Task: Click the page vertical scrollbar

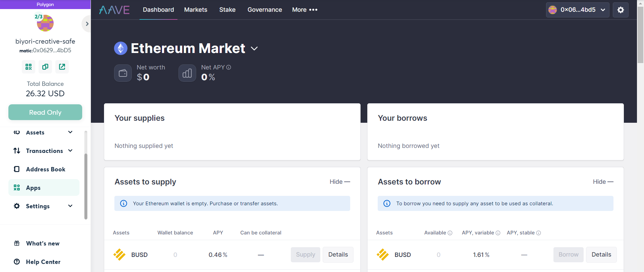Action: (640, 35)
